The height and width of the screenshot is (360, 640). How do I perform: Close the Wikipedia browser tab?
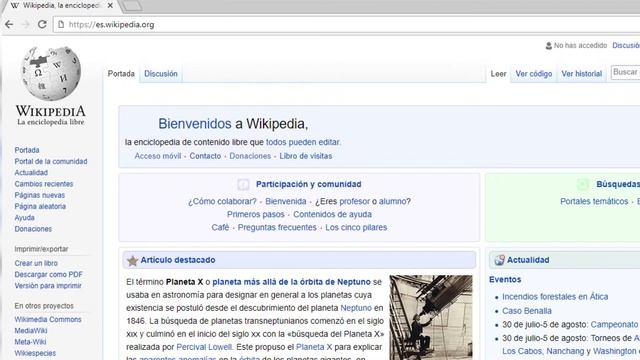pos(110,6)
